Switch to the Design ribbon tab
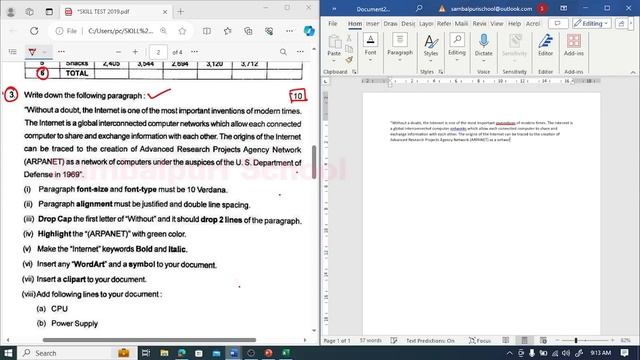The image size is (640, 360). tap(408, 24)
